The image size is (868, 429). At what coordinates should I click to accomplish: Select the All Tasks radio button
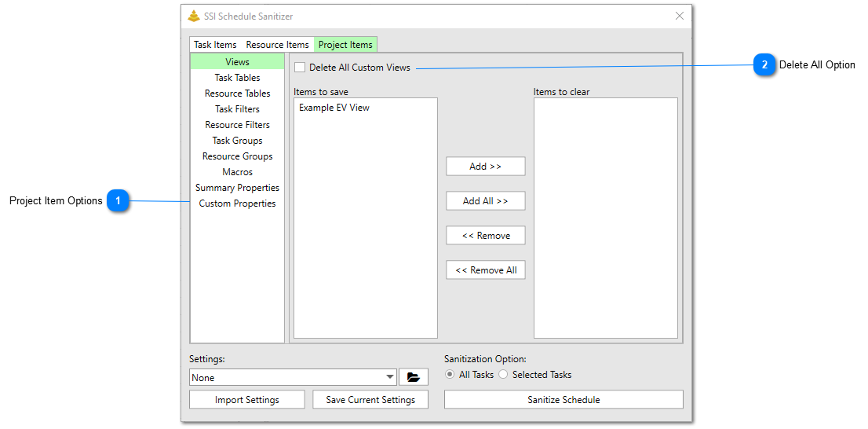pyautogui.click(x=450, y=375)
